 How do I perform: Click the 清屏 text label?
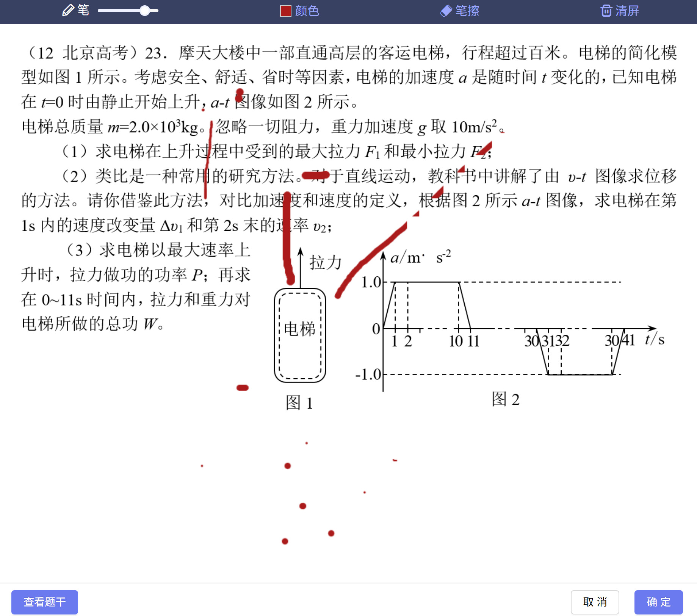coord(627,11)
